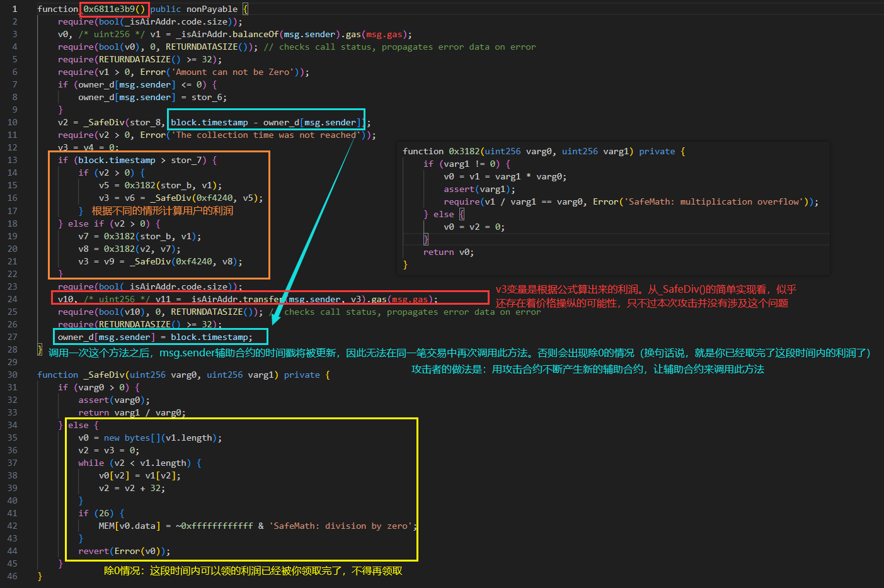Click 'v5 = 0x3182(stor_b, v1);' on line 15
This screenshot has width=884, height=588.
pyautogui.click(x=161, y=185)
